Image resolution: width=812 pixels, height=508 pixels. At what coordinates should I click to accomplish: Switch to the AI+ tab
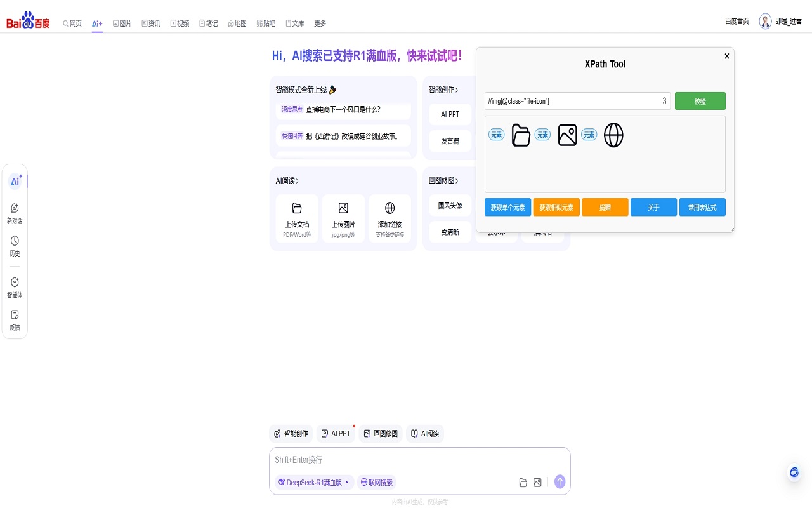pyautogui.click(x=97, y=23)
